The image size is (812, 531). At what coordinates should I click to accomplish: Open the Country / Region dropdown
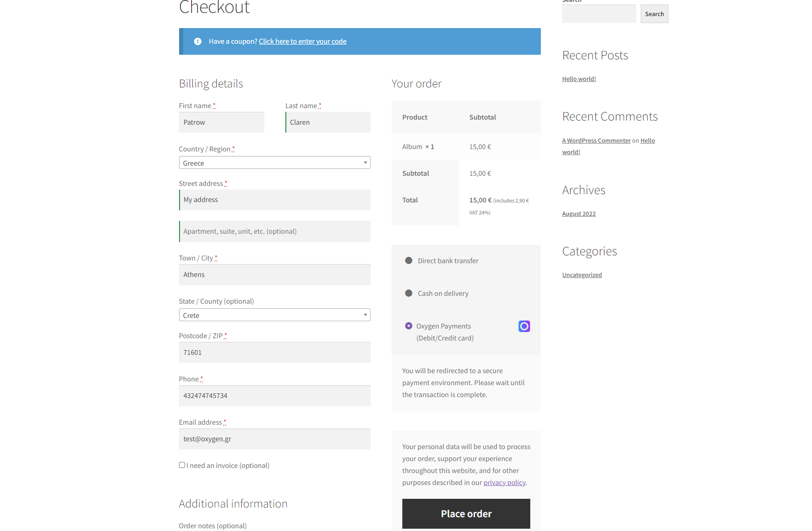coord(274,163)
